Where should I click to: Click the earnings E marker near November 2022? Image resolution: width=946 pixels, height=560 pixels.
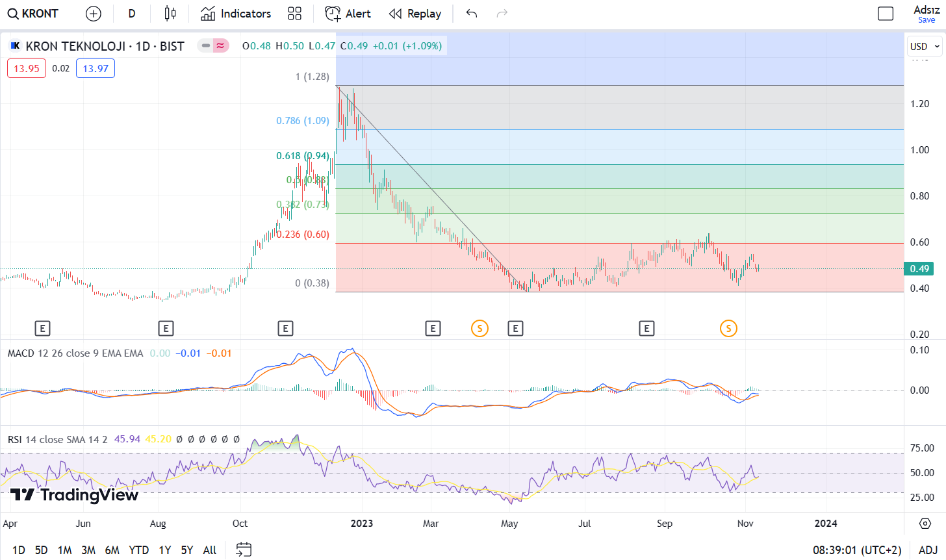[x=285, y=329]
